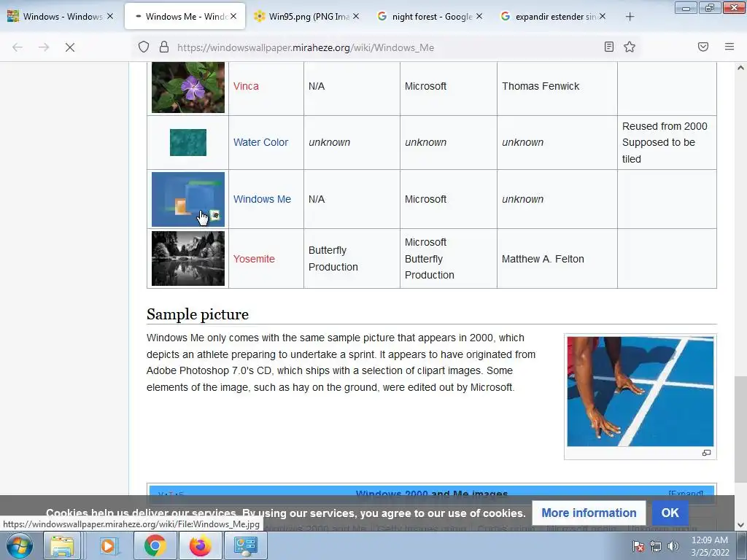The height and width of the screenshot is (560, 747).
Task: Go back to the previous page
Action: click(x=18, y=47)
